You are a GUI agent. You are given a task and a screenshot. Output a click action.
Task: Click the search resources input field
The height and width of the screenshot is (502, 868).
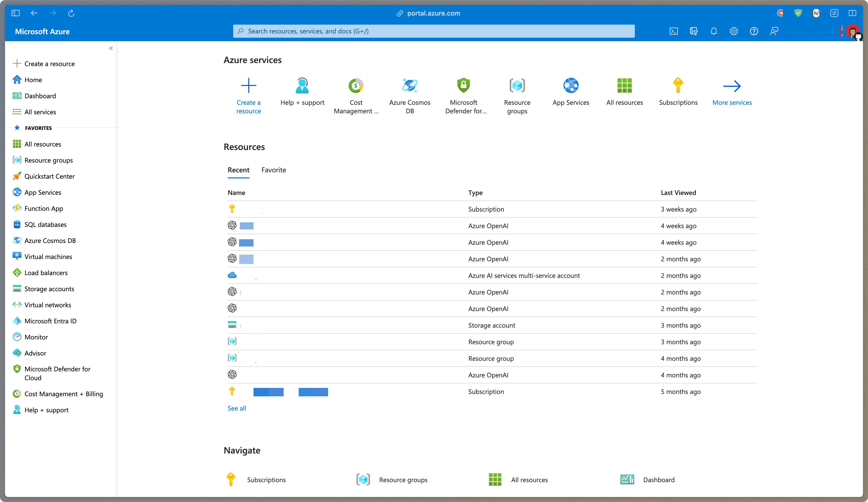(x=434, y=31)
